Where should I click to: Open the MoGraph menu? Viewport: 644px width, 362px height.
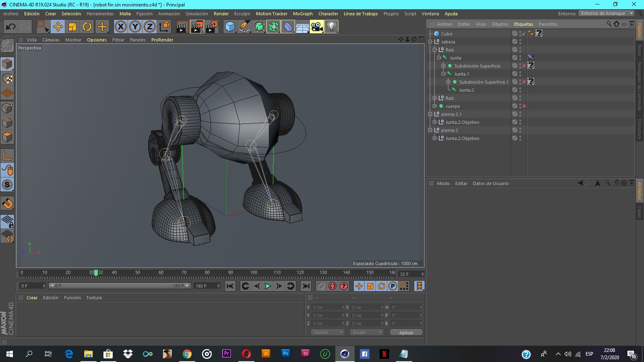[x=302, y=13]
